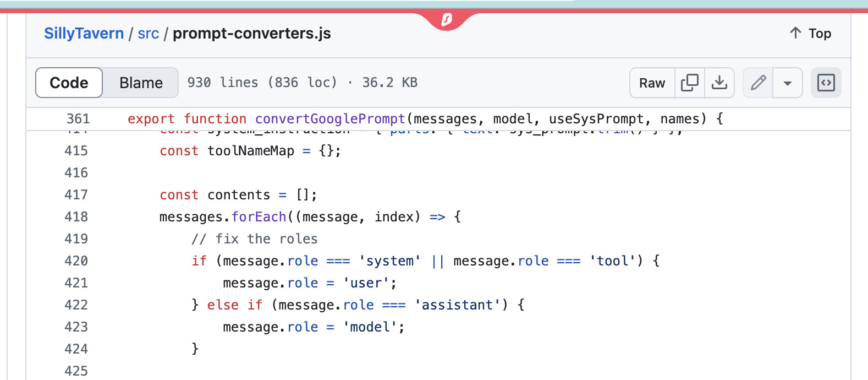Go to the SillyTavern repository link
Image resolution: width=868 pixels, height=380 pixels.
[x=84, y=34]
